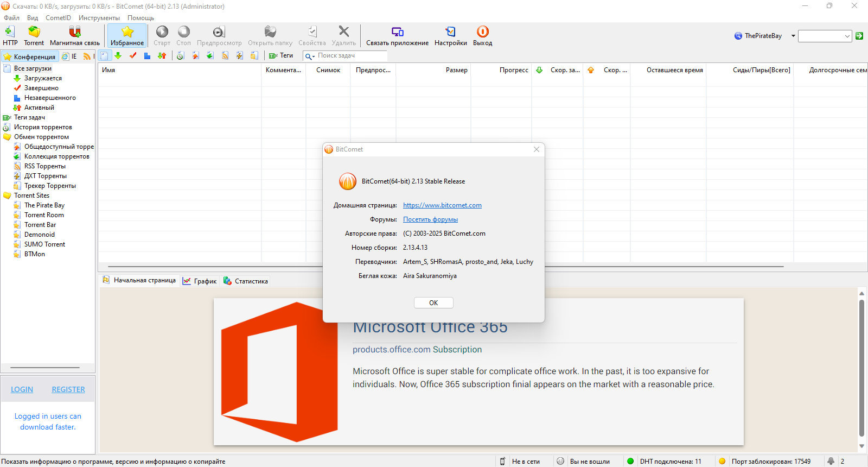Click the Магнитная связь magnet icon

tap(75, 32)
